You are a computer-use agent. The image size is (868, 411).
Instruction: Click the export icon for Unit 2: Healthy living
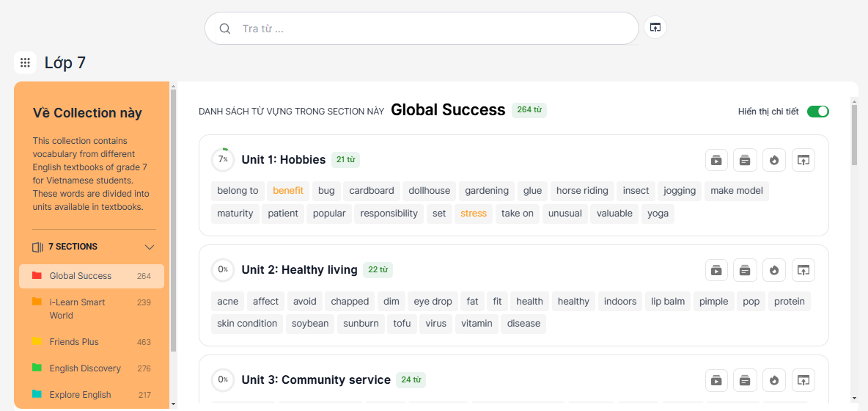tap(803, 270)
